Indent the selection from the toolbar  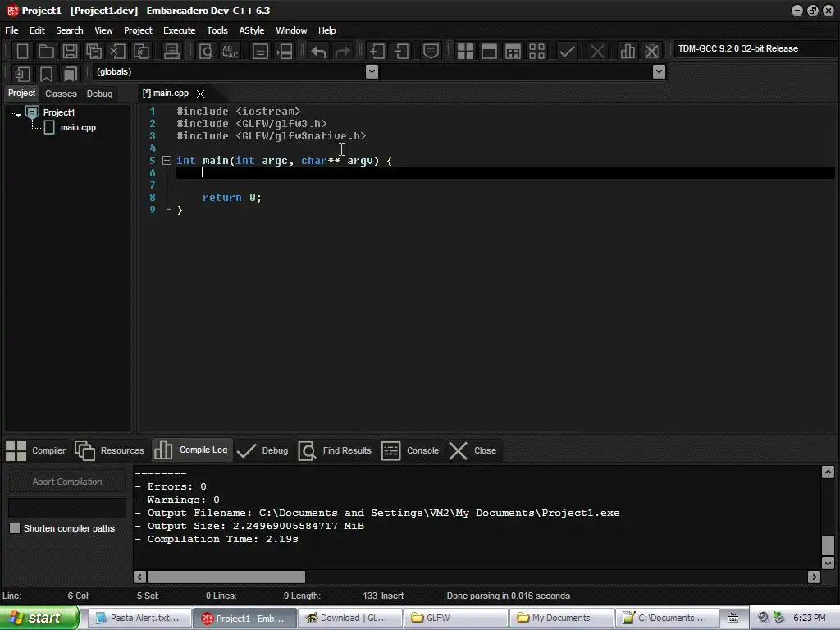pyautogui.click(x=377, y=52)
